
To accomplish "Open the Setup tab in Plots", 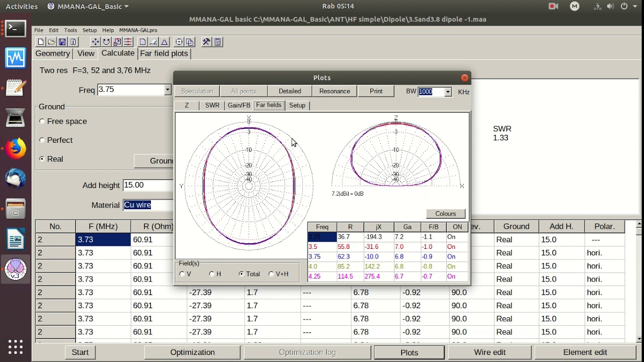I will coord(297,106).
